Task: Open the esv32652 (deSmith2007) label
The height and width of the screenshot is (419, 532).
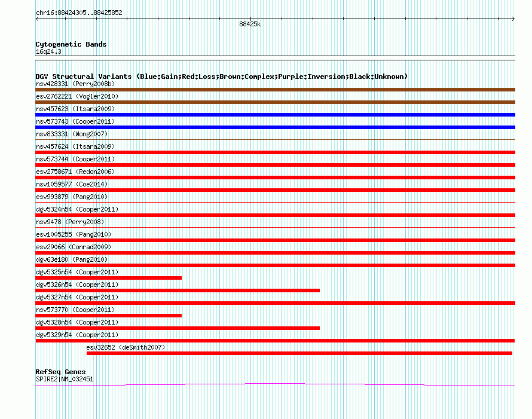Action: point(126,347)
